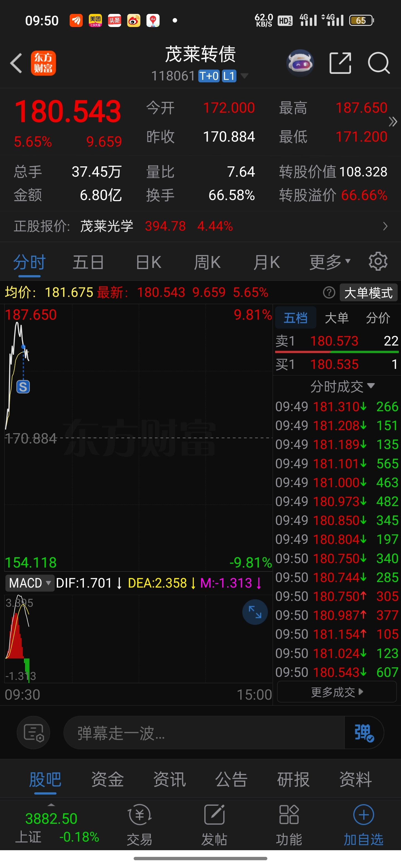Image resolution: width=401 pixels, height=868 pixels.
Task: Tap the trade row 09:50 180.543
Action: click(337, 672)
